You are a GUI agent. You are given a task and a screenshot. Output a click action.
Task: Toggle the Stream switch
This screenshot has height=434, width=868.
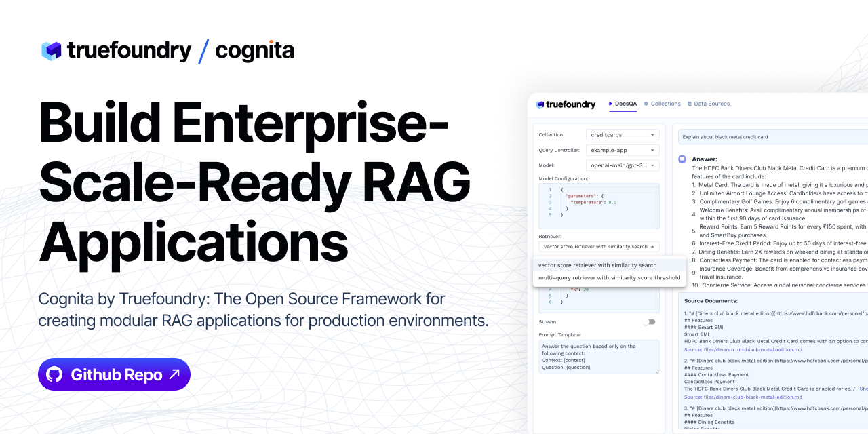point(650,322)
